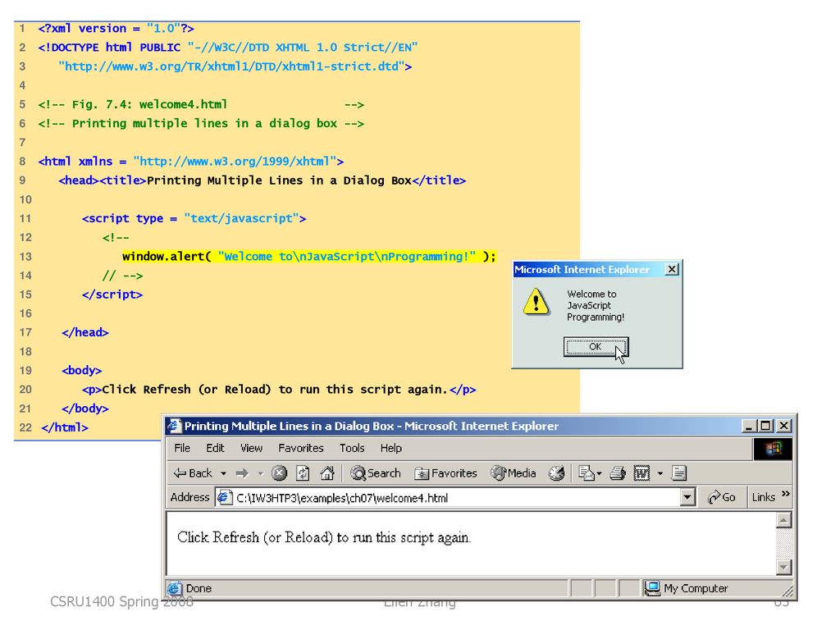Click OK in the alert dialog
The height and width of the screenshot is (630, 840).
(x=596, y=347)
